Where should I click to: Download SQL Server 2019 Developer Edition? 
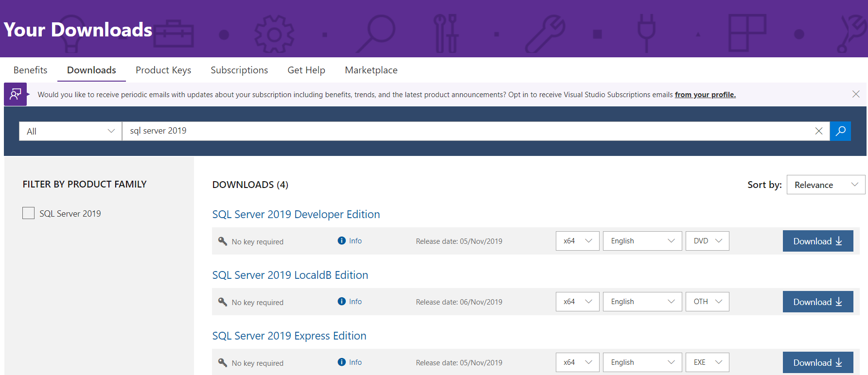pyautogui.click(x=818, y=241)
